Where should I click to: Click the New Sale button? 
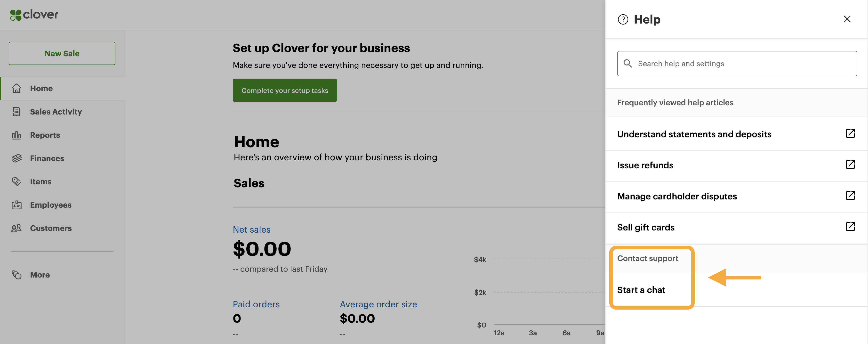coord(62,53)
